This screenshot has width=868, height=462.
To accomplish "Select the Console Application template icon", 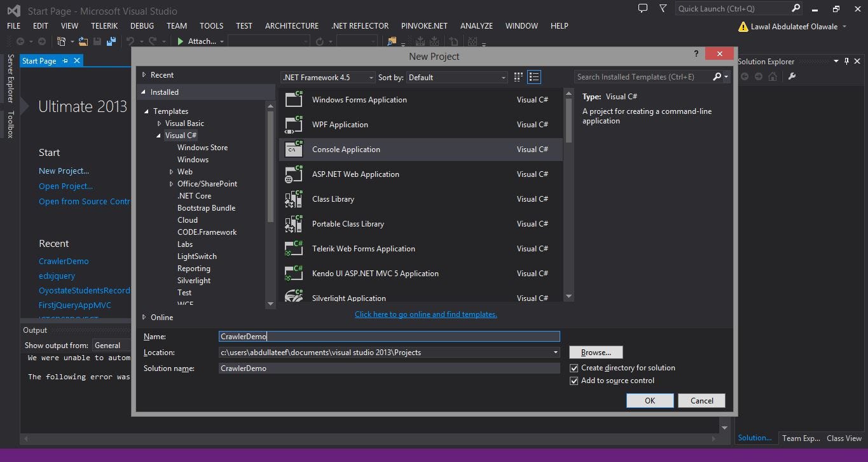I will click(x=294, y=148).
